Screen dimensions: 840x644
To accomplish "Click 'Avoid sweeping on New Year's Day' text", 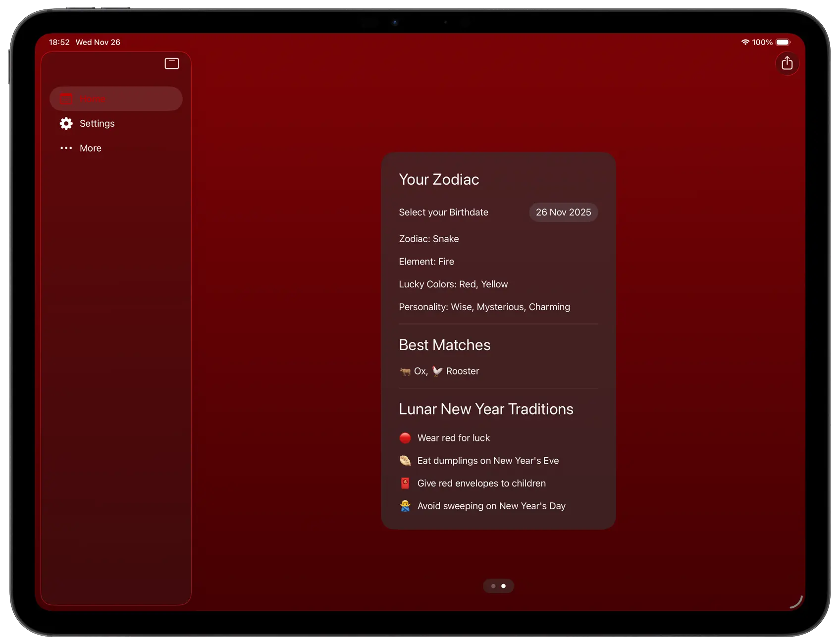I will click(x=491, y=506).
